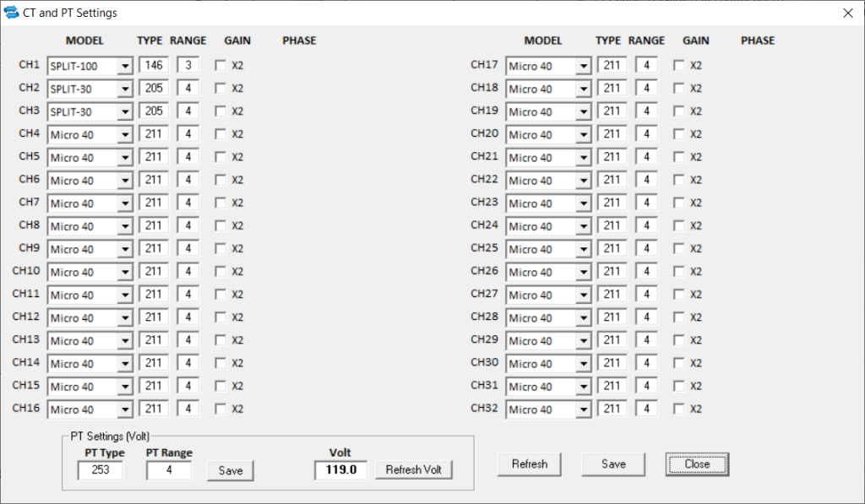Click Save in the PT Settings group
The height and width of the screenshot is (504, 865).
tap(230, 470)
